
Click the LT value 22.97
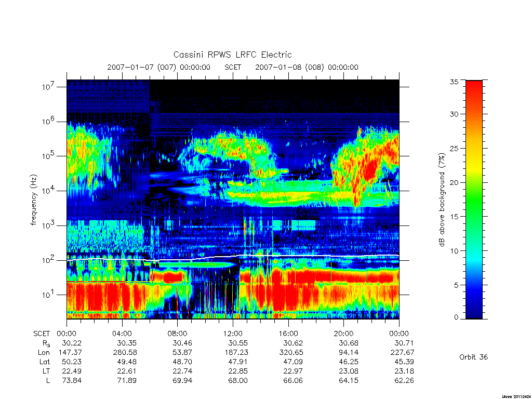pyautogui.click(x=293, y=371)
